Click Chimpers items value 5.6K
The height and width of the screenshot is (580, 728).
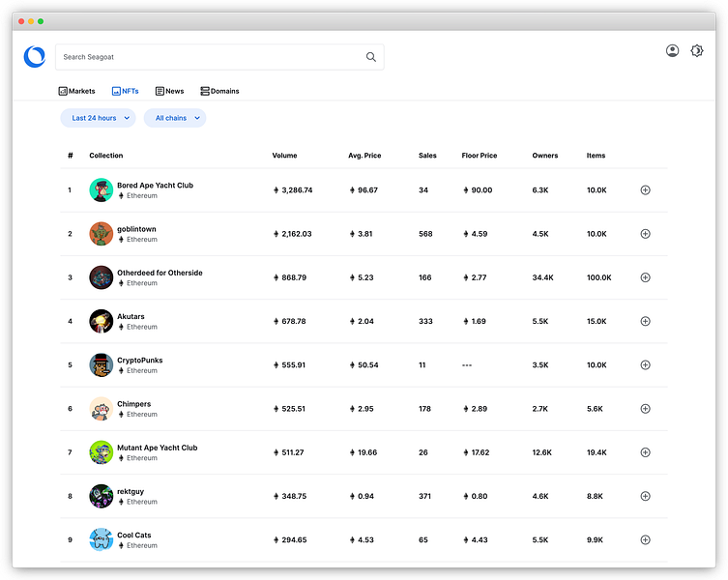(595, 409)
